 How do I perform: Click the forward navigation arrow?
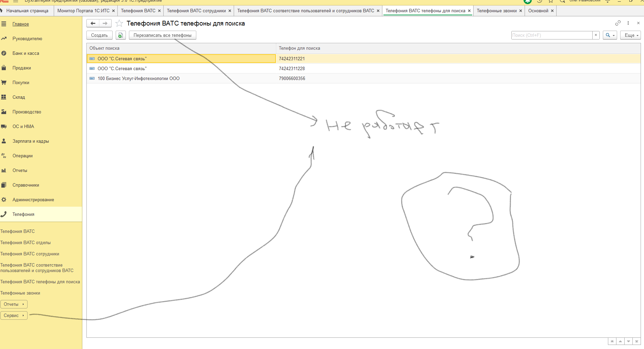[x=105, y=23]
